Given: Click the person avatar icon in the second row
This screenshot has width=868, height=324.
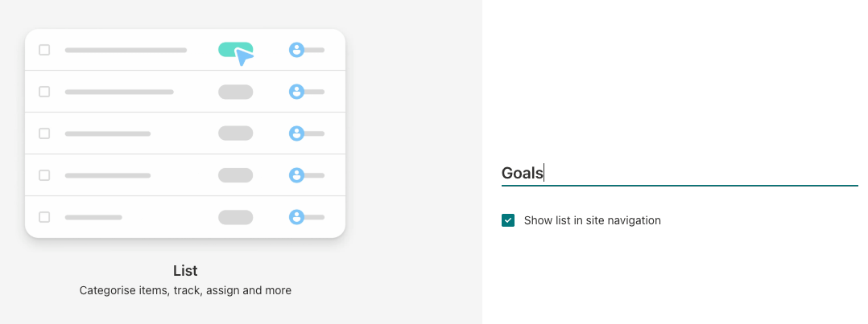Looking at the screenshot, I should (x=296, y=92).
